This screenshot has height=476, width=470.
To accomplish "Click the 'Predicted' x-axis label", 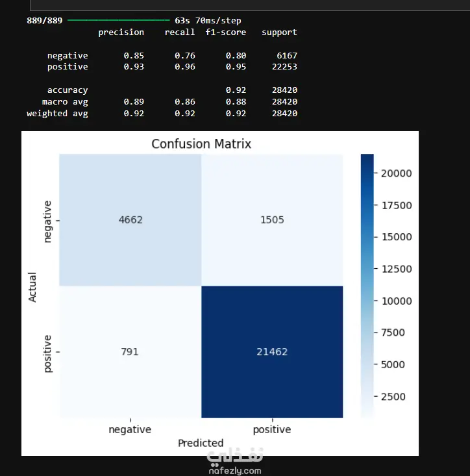I will pos(201,443).
